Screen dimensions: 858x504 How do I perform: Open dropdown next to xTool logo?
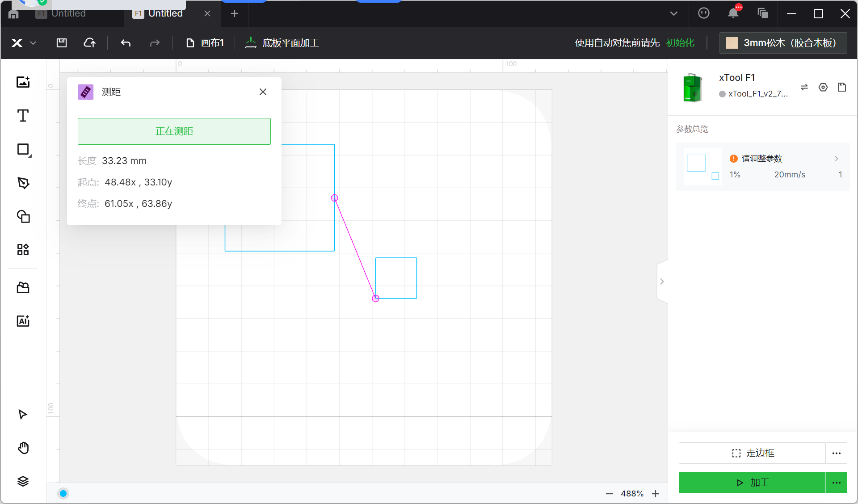(x=33, y=43)
